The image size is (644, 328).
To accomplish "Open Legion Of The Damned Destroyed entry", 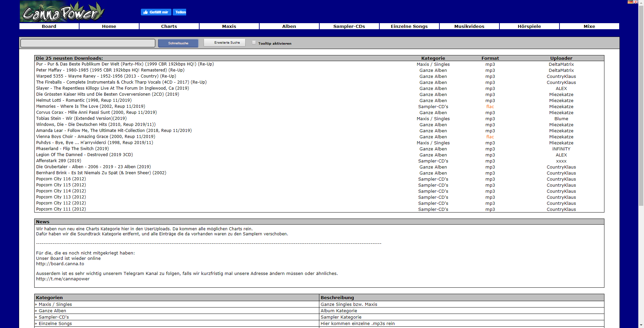I will pos(85,155).
